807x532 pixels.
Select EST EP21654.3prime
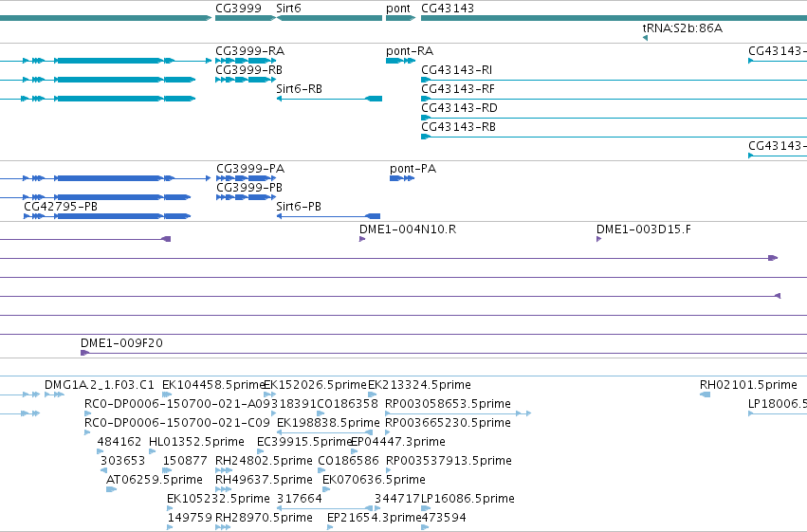tap(330, 528)
